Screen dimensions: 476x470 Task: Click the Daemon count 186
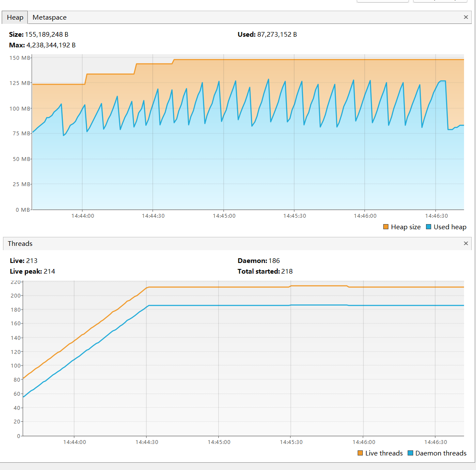[274, 261]
